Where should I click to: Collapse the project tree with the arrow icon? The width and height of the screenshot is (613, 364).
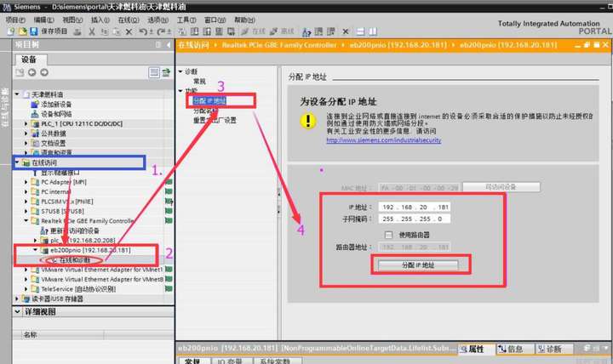click(169, 45)
